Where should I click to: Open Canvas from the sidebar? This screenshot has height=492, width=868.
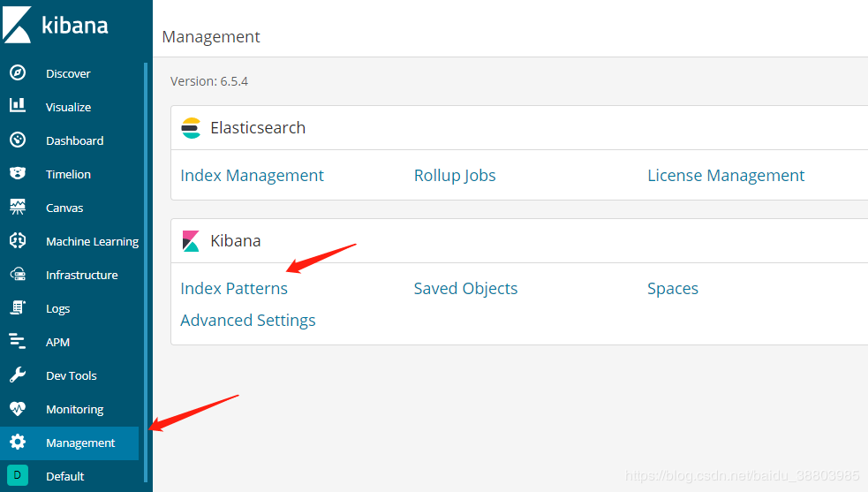pyautogui.click(x=64, y=208)
